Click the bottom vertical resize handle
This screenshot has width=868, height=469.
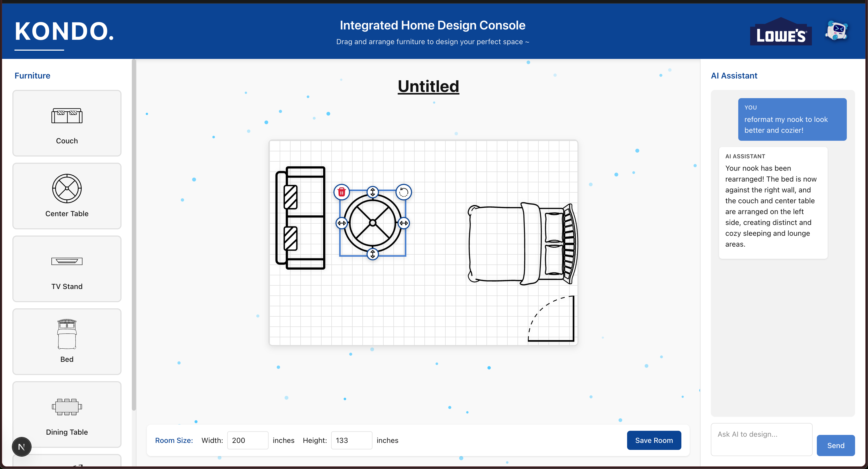click(372, 254)
